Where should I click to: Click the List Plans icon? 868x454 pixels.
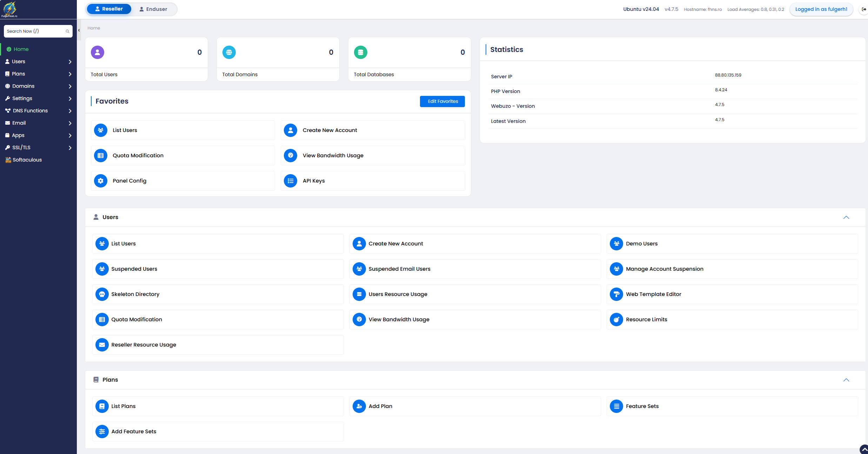(102, 406)
